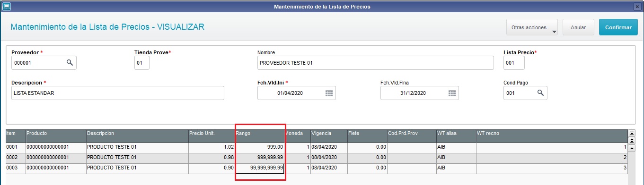Viewport: 644px width, 185px height.
Task: Click the start date field 01/04/2020
Action: click(296, 93)
